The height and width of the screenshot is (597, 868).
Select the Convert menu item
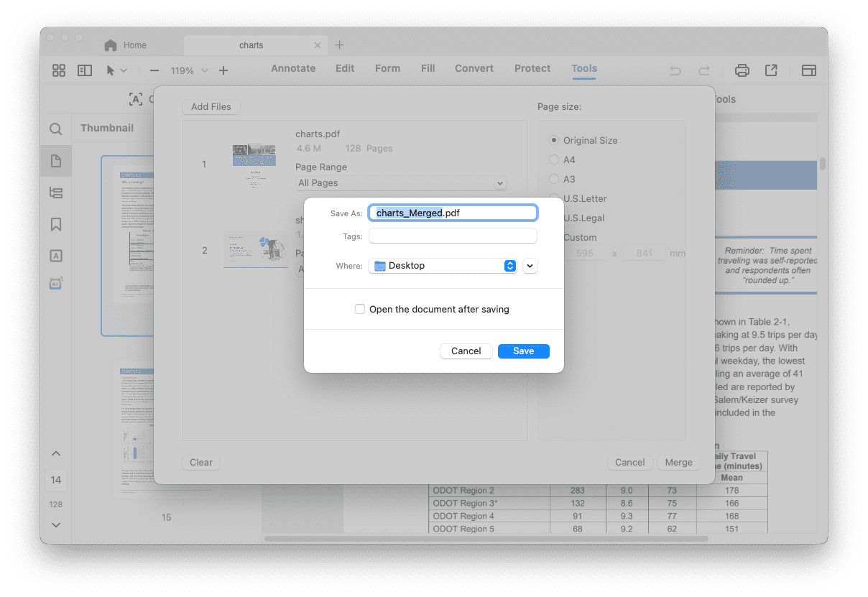[x=474, y=68]
